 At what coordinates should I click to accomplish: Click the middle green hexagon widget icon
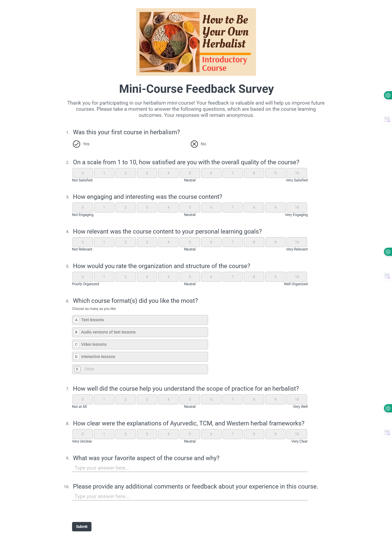coord(388,252)
